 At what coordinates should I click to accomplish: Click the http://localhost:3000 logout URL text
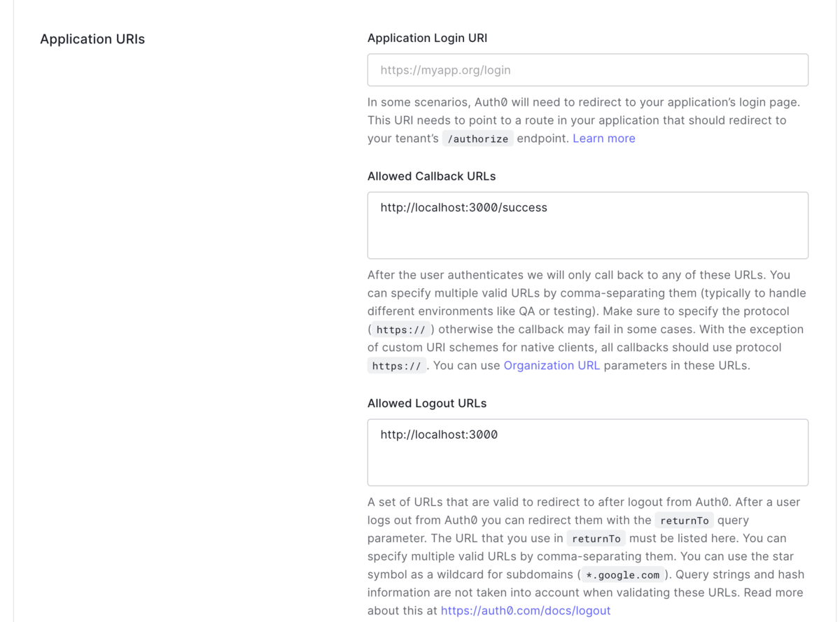point(439,434)
